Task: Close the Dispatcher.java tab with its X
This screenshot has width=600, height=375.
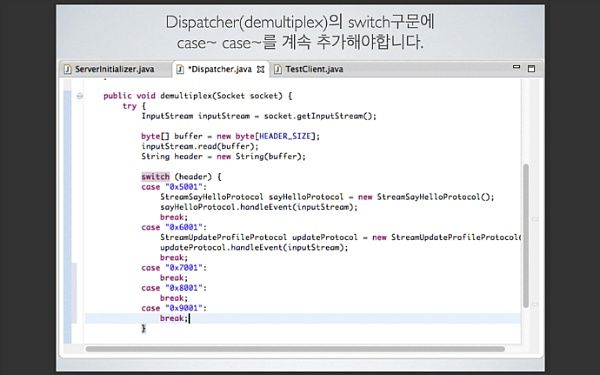Action: pyautogui.click(x=261, y=69)
